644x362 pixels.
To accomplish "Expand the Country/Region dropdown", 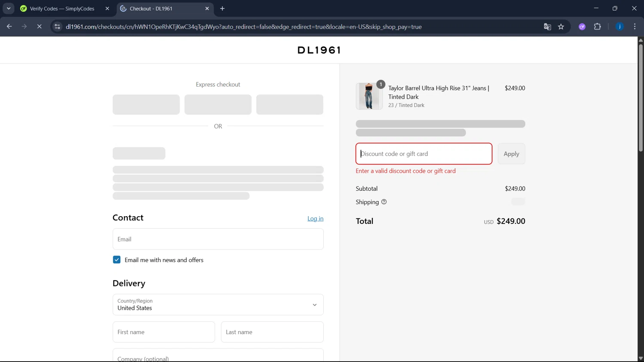I will (218, 305).
